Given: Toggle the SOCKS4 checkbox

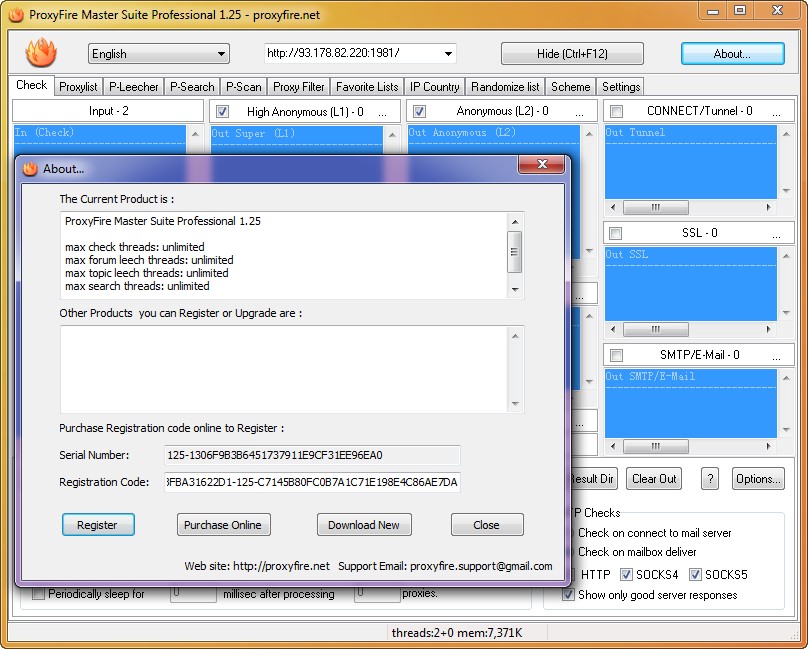Looking at the screenshot, I should click(x=626, y=574).
